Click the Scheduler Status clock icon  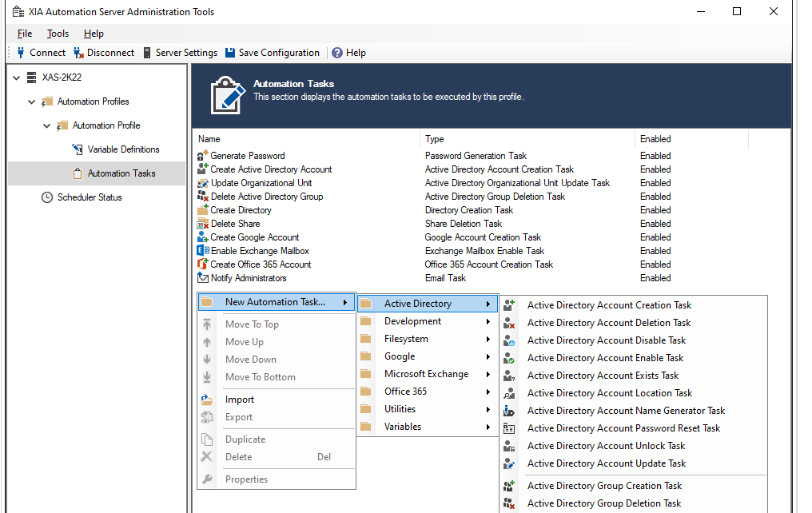[x=47, y=197]
